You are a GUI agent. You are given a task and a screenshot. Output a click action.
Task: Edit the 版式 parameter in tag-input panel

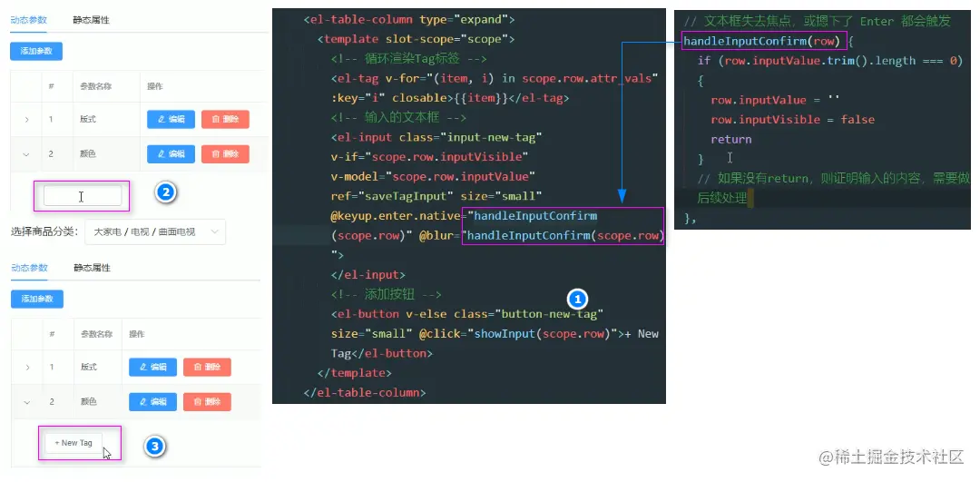click(171, 120)
